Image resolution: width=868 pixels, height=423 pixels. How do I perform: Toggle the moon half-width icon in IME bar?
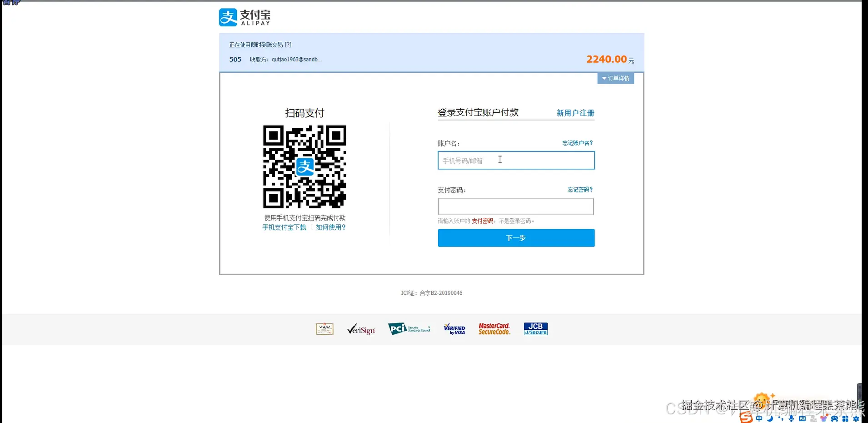[x=770, y=418]
